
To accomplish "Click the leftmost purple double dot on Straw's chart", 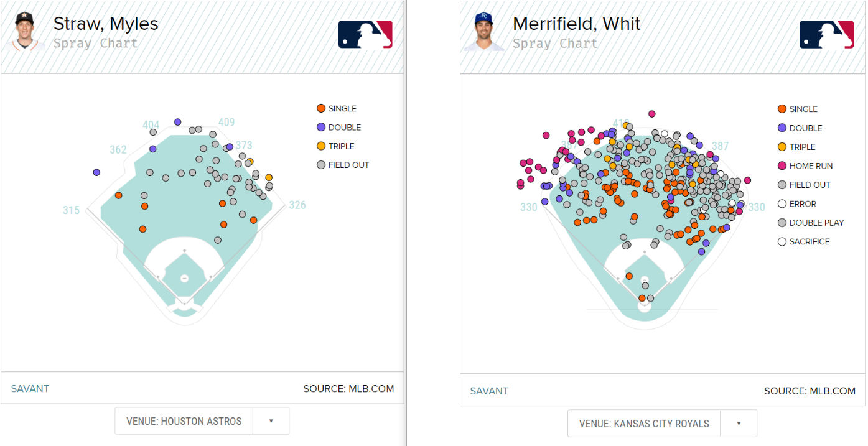I will 97,172.
